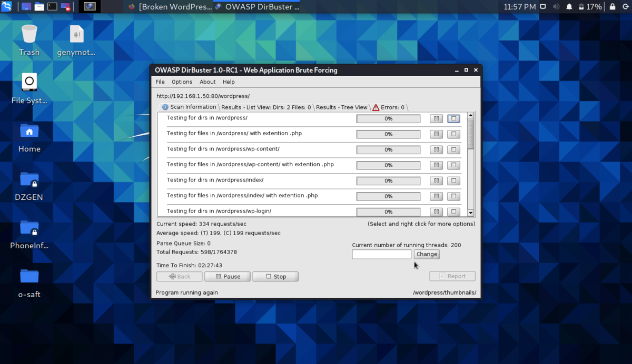This screenshot has width=632, height=364.
Task: Stop files in /wordpress/index/ .php scan
Action: click(453, 196)
